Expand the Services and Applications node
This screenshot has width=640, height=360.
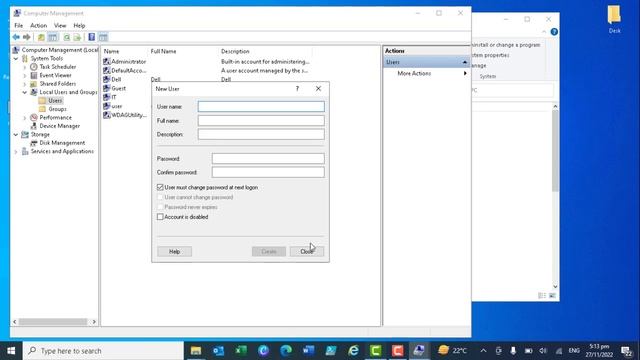(x=16, y=151)
